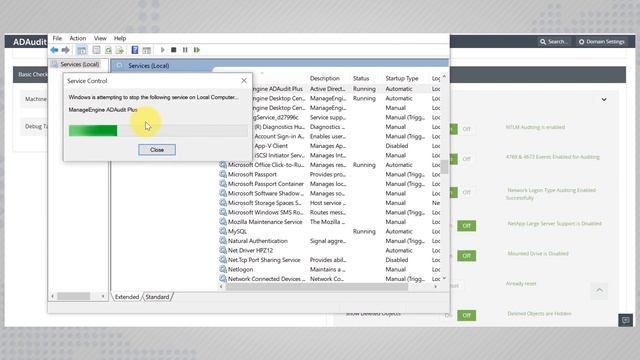Click the services list vertical scrollbar thumb
This screenshot has width=640, height=360.
pos(444,167)
